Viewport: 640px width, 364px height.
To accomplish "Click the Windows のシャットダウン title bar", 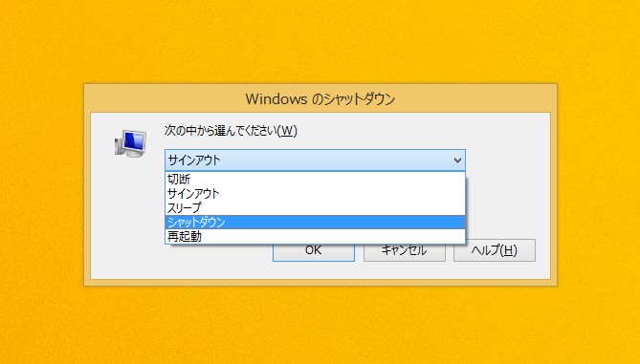I will point(320,99).
